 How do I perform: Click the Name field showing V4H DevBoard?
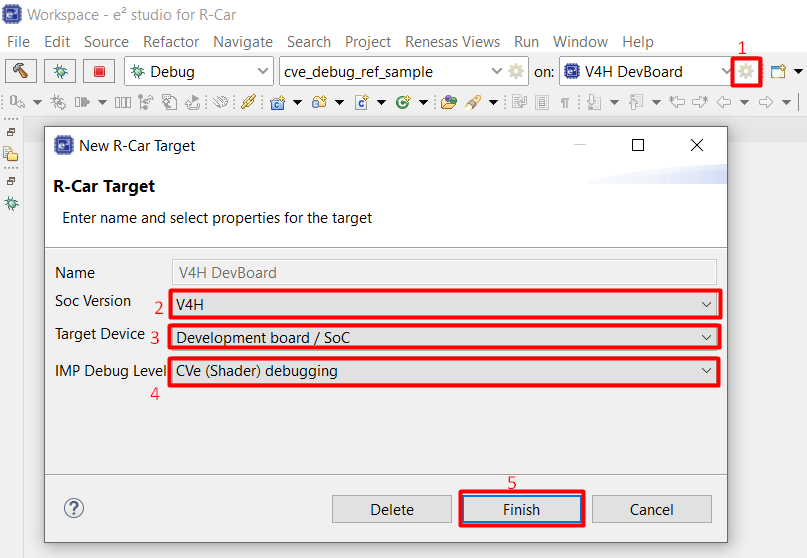click(x=444, y=272)
